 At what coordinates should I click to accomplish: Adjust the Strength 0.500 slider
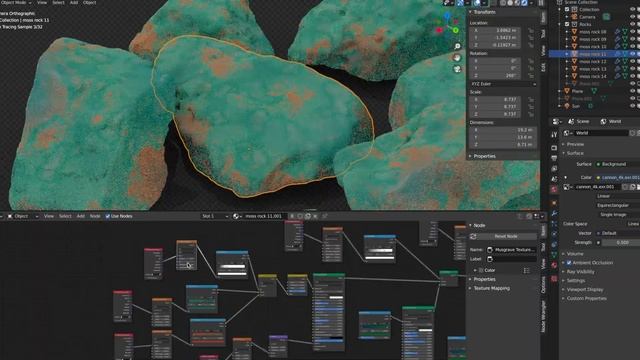click(x=621, y=242)
